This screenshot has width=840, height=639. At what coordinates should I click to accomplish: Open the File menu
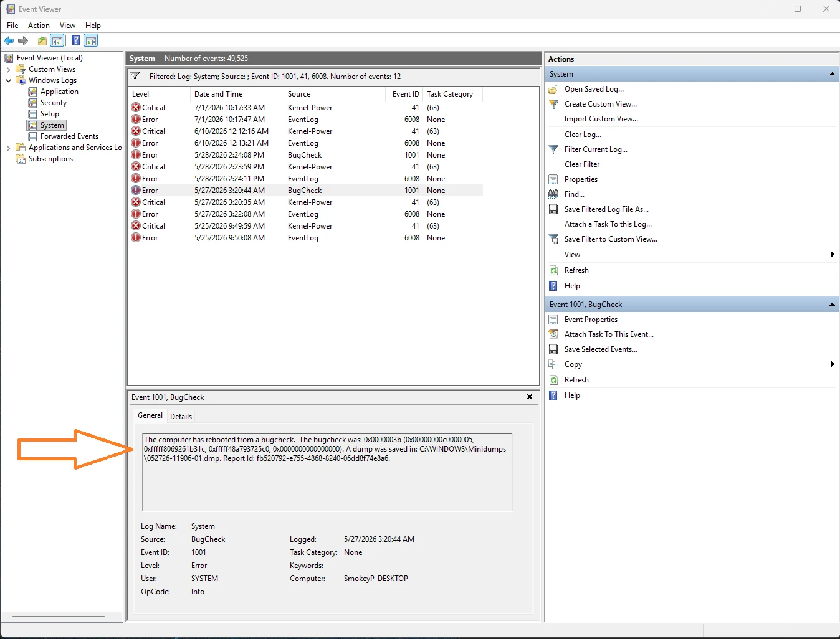tap(12, 26)
